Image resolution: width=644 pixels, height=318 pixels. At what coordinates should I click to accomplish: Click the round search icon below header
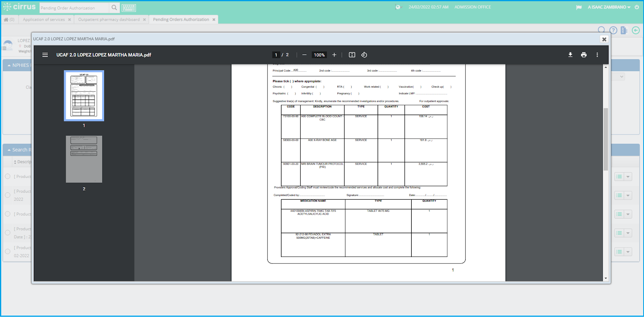click(601, 30)
